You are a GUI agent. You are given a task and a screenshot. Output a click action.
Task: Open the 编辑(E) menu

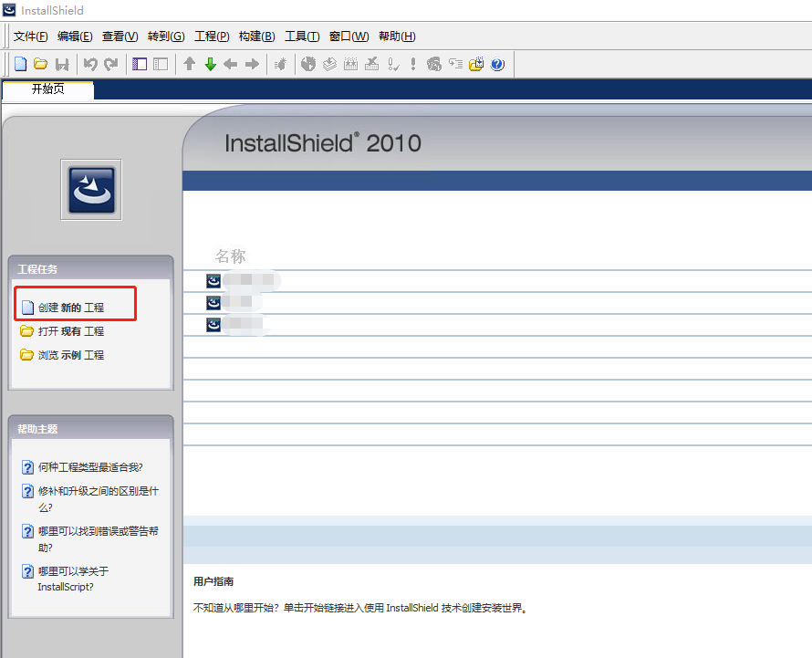pos(75,37)
